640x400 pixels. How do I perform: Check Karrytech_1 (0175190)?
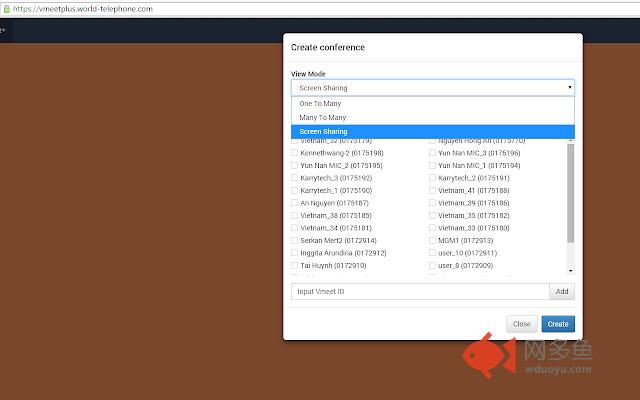pyautogui.click(x=294, y=190)
